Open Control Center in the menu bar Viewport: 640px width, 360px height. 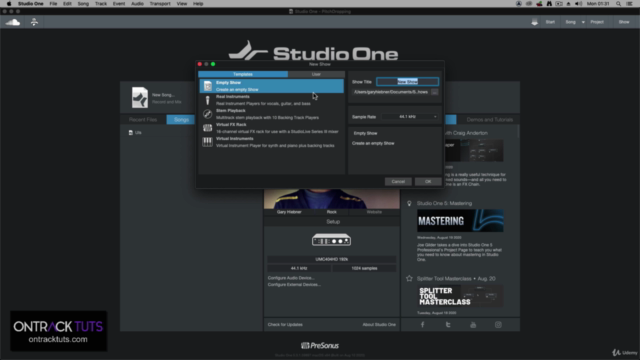pyautogui.click(x=629, y=4)
